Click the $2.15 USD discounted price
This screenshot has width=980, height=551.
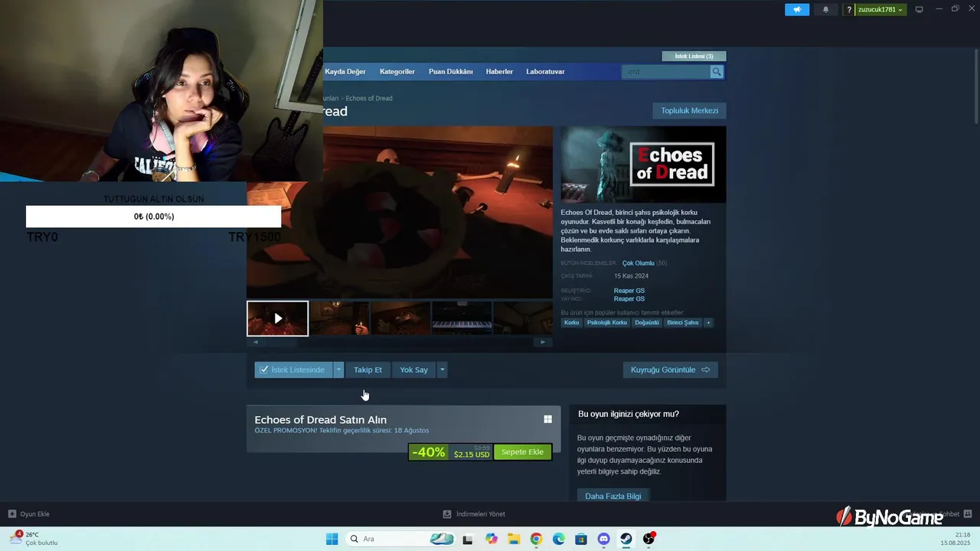pos(471,455)
